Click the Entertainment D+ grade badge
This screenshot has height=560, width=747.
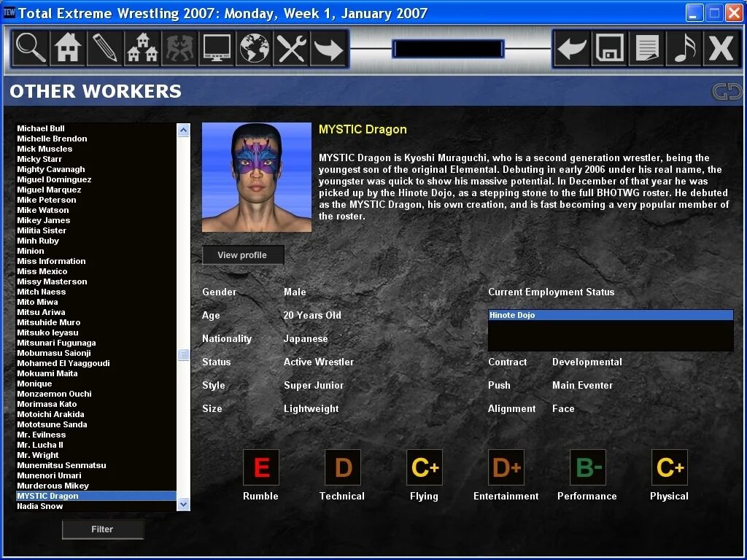(x=506, y=467)
